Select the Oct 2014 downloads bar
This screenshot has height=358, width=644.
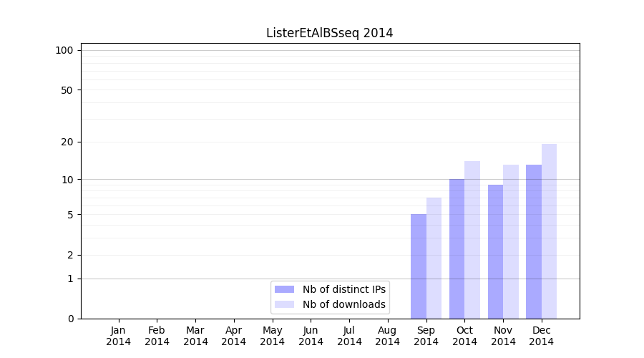tap(472, 240)
